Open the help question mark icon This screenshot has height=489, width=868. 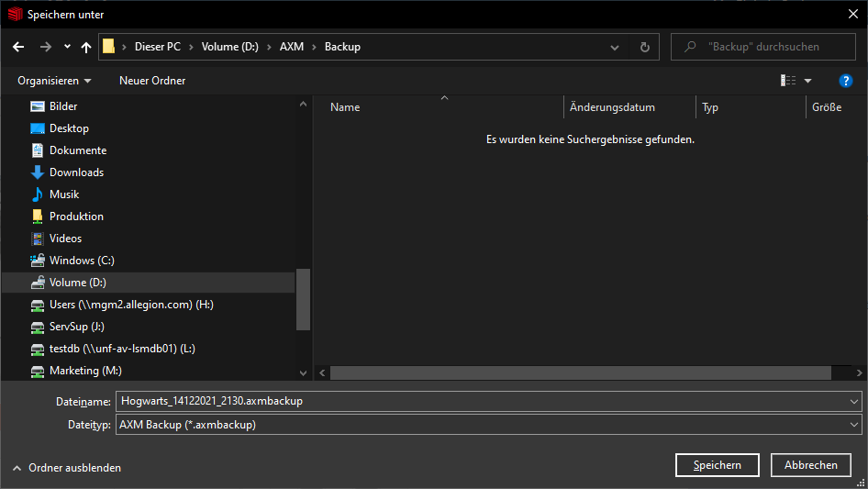[846, 81]
